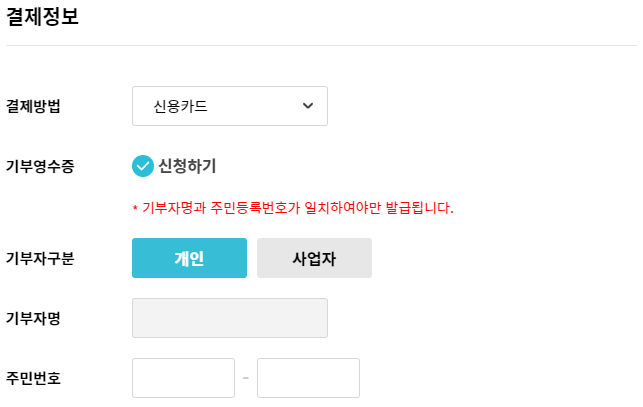
Task: Select the 개인 donor type
Action: click(189, 258)
